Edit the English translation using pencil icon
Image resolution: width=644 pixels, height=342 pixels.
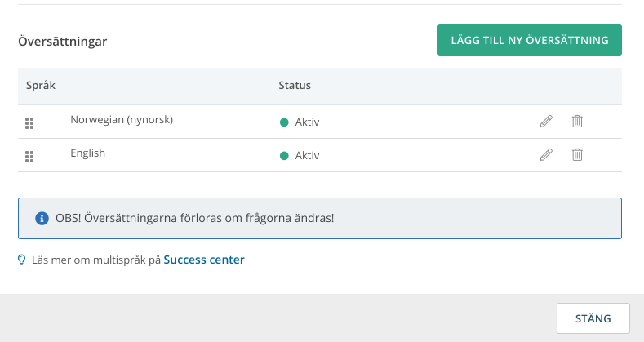click(x=546, y=155)
